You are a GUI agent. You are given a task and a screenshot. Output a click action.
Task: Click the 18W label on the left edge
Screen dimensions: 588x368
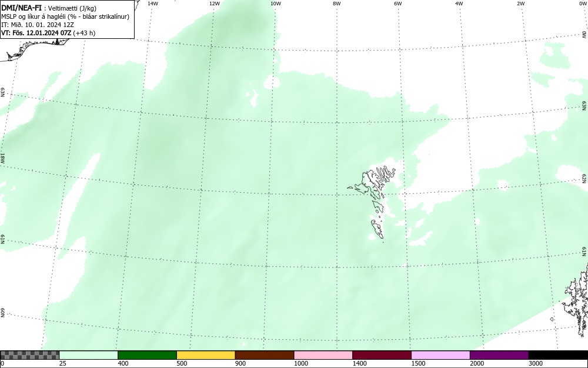coord(2,158)
